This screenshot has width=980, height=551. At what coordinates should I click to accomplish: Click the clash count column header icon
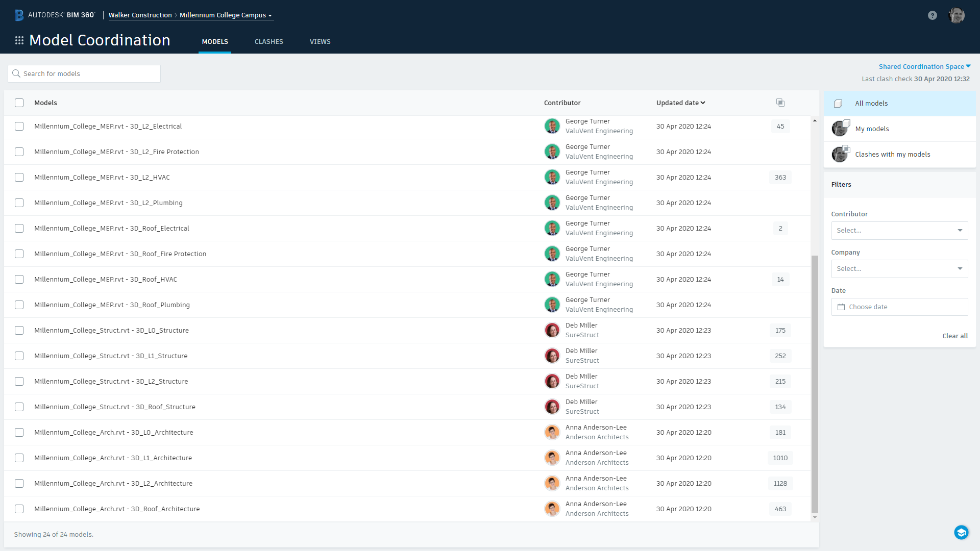(780, 103)
